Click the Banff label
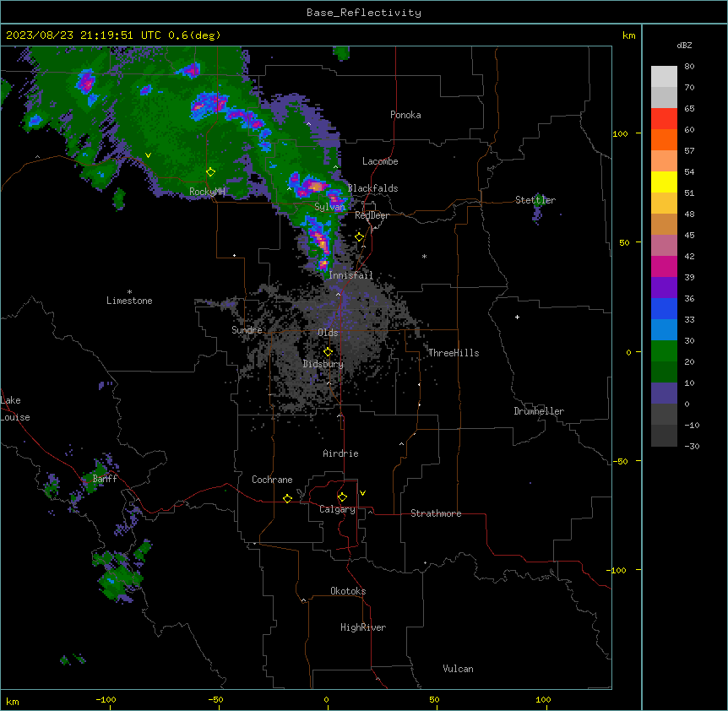728x711 pixels. click(x=105, y=479)
